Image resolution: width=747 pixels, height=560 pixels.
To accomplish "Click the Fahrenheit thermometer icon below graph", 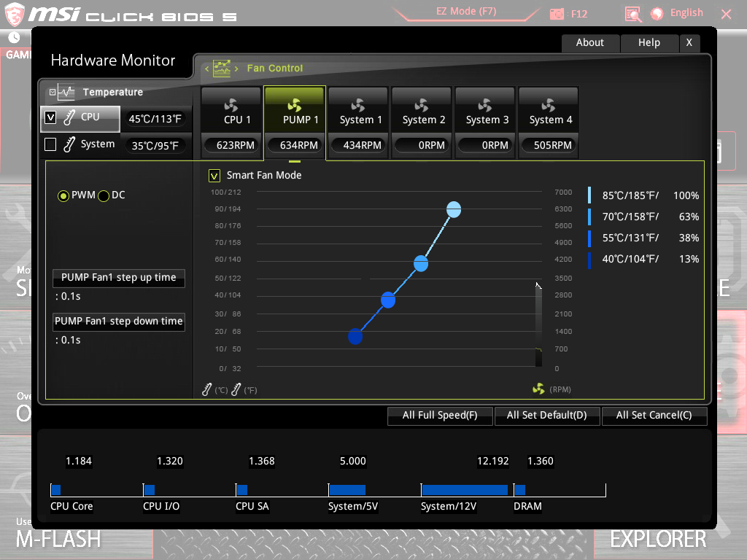I will tap(236, 390).
